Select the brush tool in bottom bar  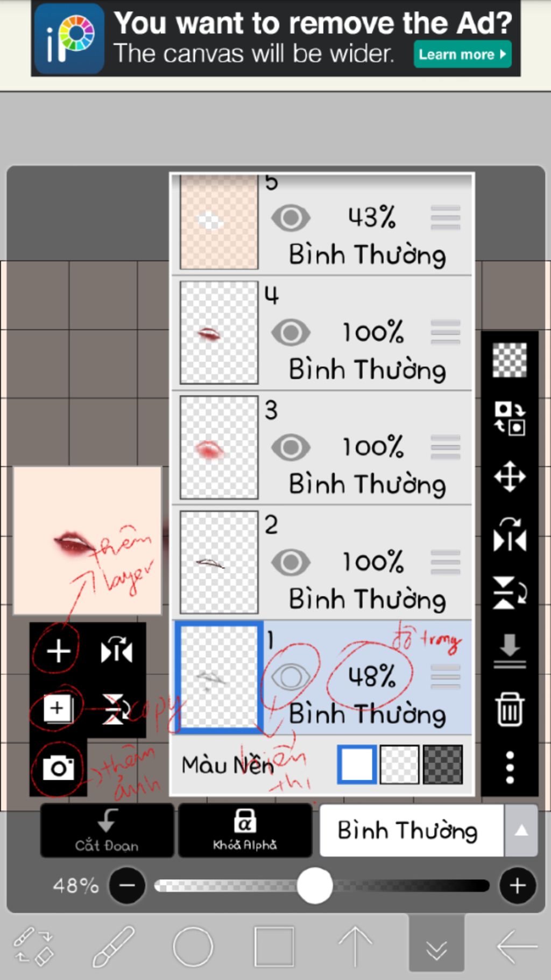coord(113,946)
